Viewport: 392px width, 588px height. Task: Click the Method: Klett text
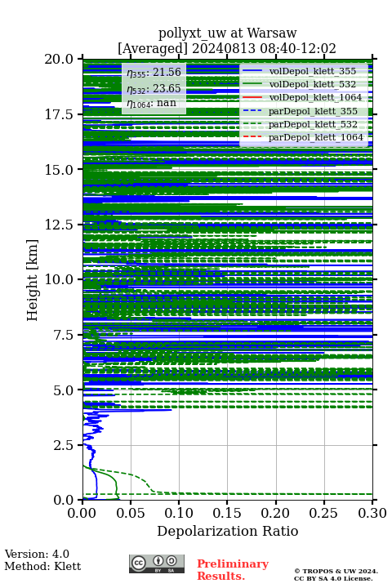coord(42,566)
